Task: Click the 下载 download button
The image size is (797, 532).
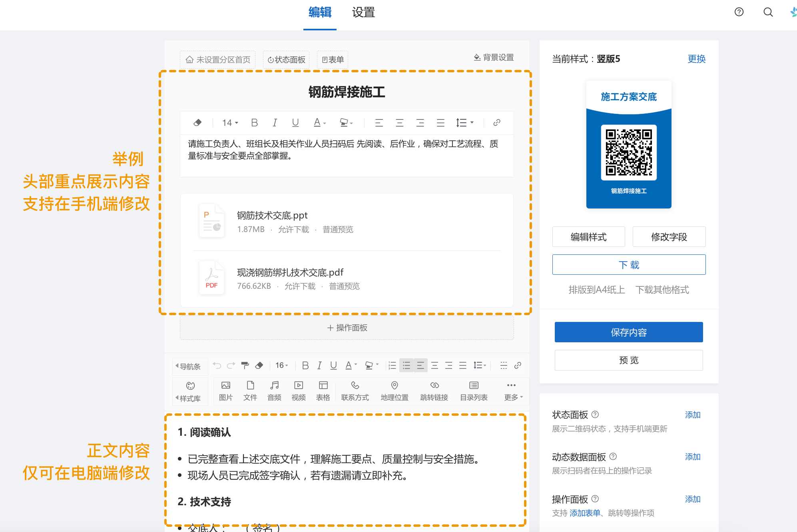Action: 629,265
